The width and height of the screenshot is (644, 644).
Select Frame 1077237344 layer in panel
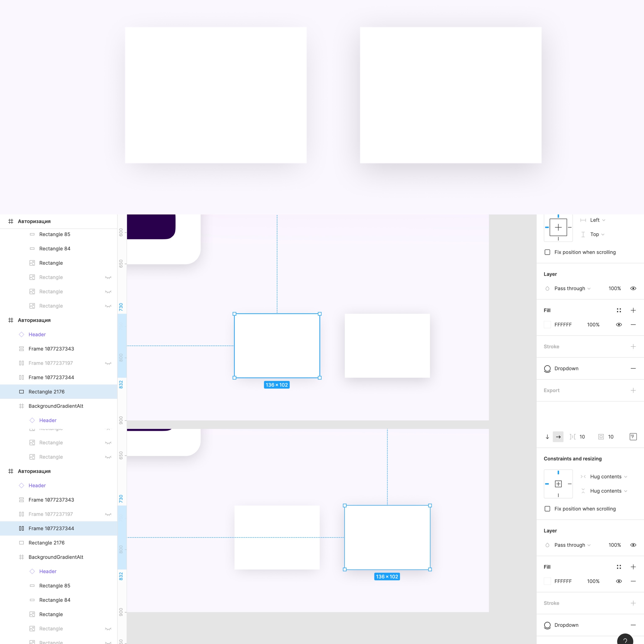pyautogui.click(x=52, y=528)
